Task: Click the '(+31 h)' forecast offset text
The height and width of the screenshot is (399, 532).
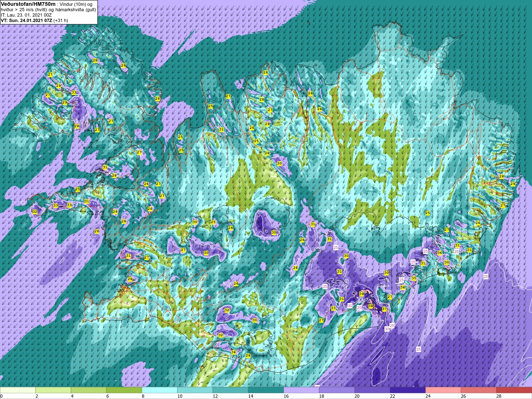Action: point(61,20)
